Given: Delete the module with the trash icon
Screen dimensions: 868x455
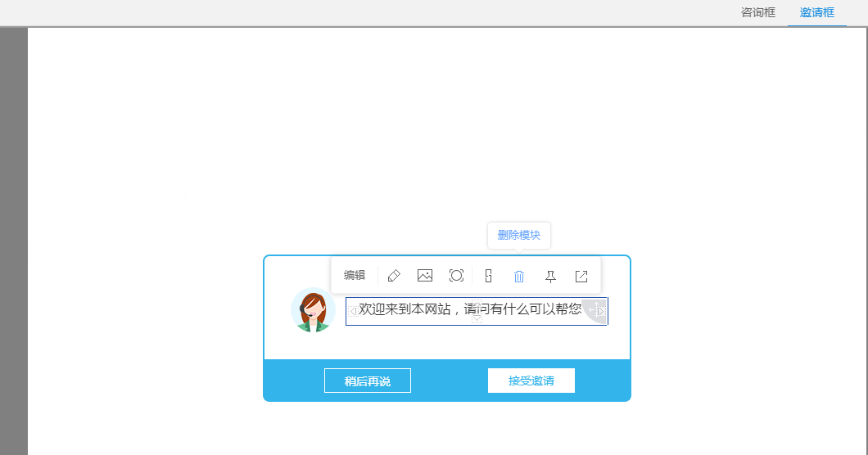Looking at the screenshot, I should click(x=519, y=277).
